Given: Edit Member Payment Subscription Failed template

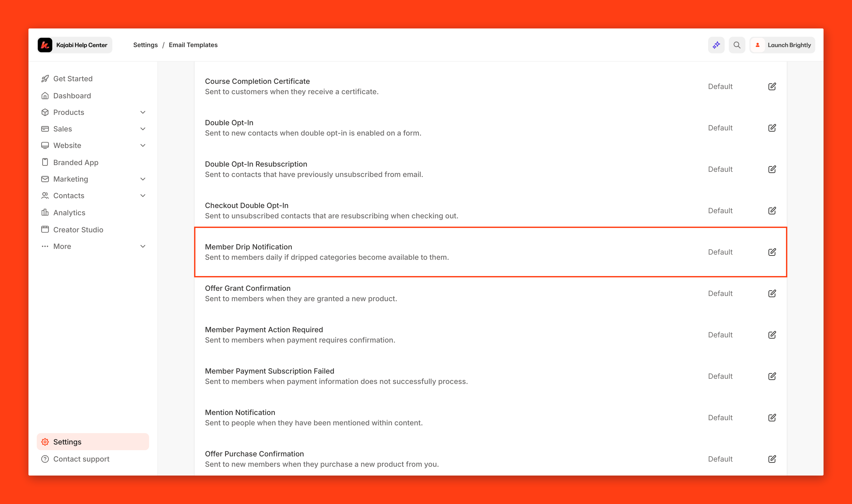Looking at the screenshot, I should click(x=772, y=376).
